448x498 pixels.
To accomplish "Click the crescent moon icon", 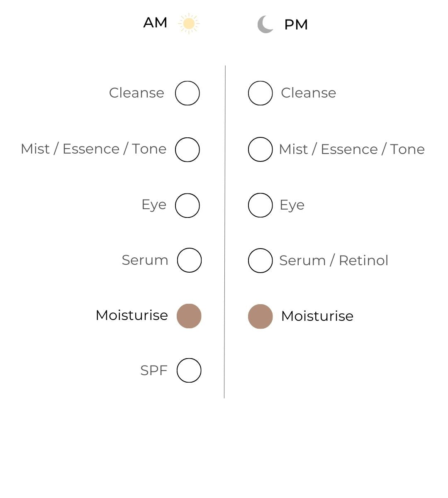I will [x=265, y=24].
